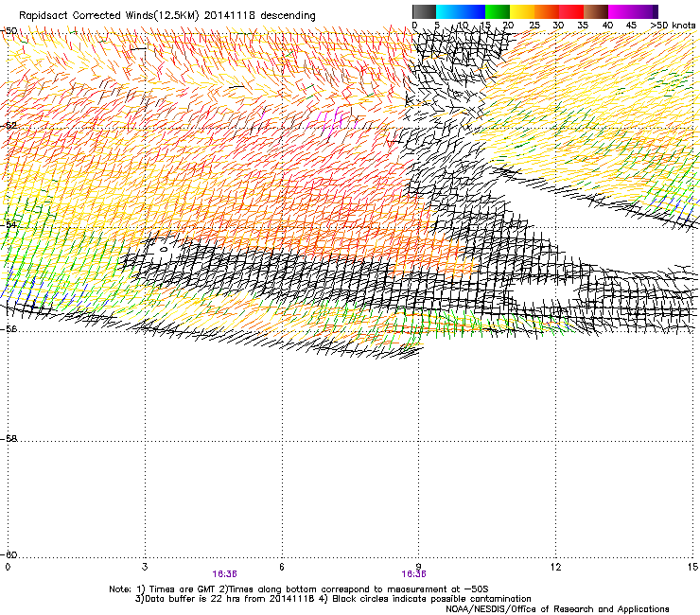Click the purple 16:38 time between longitudes 3 and 6
The height and width of the screenshot is (615, 700).
point(224,574)
